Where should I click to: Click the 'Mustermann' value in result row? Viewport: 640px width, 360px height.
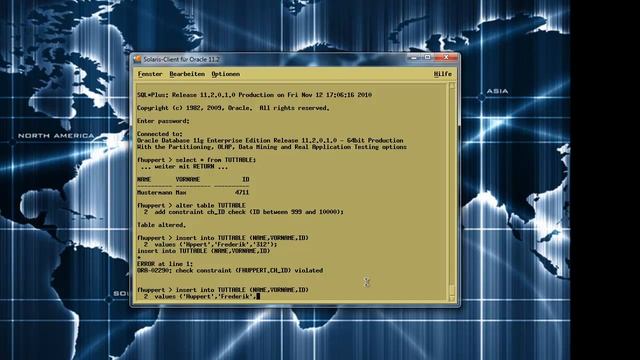click(x=154, y=192)
